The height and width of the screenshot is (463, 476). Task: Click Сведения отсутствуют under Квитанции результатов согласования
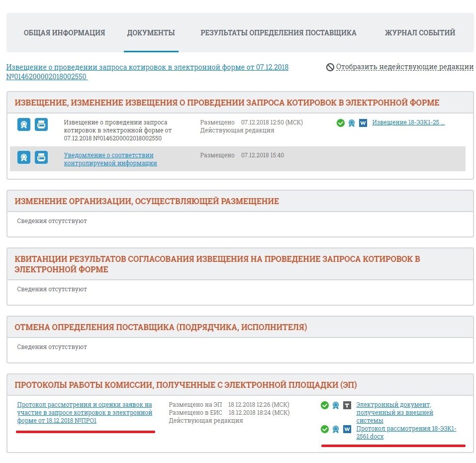pyautogui.click(x=52, y=289)
